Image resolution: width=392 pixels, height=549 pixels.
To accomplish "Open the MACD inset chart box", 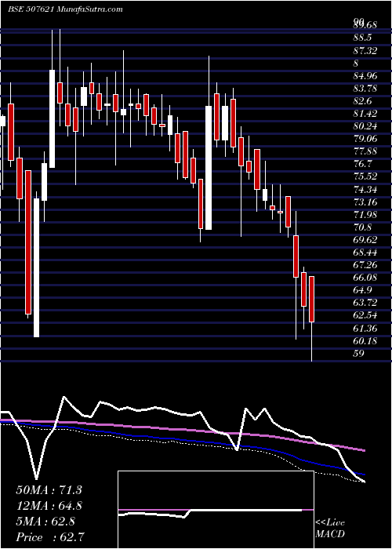I will pyautogui.click(x=216, y=510).
